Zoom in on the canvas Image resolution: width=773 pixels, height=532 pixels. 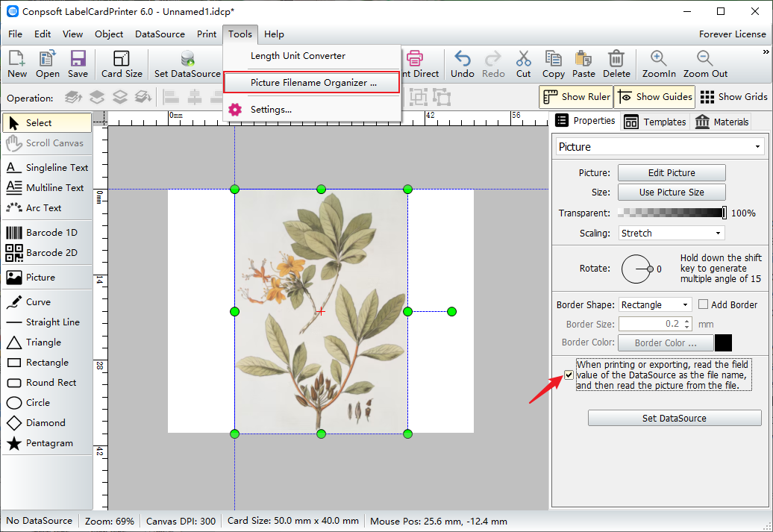tap(659, 64)
